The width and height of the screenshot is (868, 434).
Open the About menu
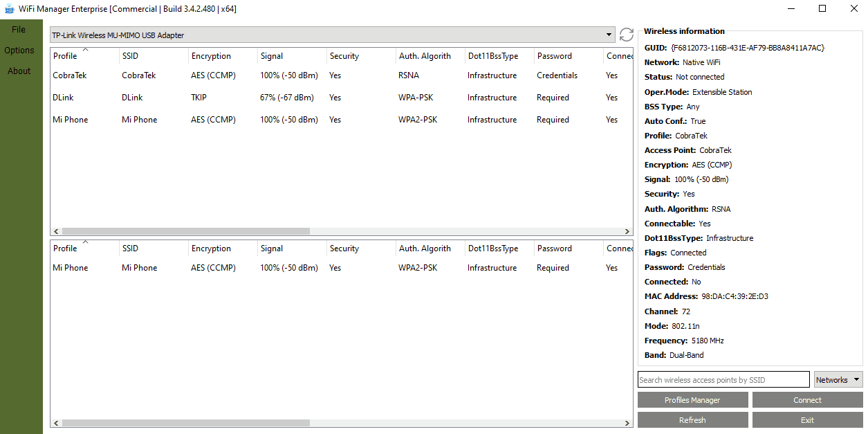pos(19,71)
